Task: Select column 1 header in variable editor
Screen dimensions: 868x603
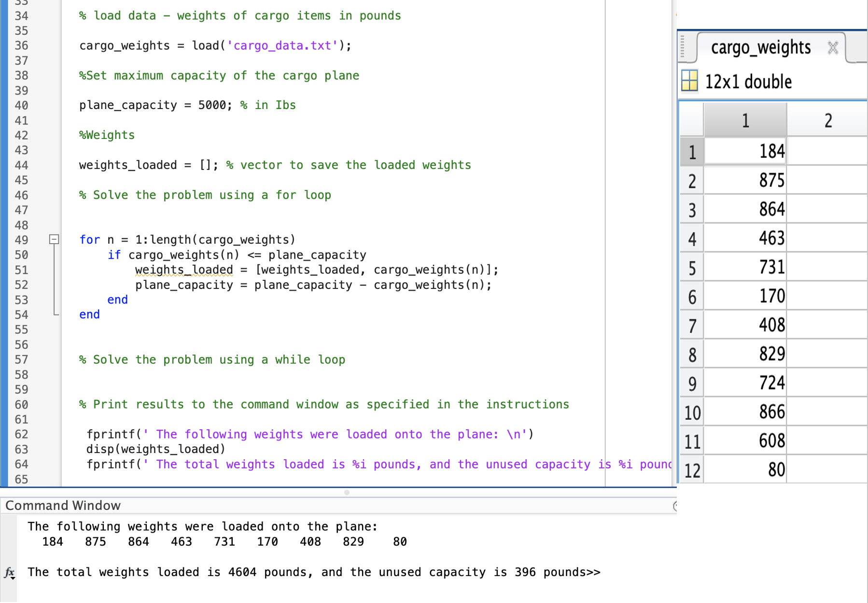Action: [x=745, y=120]
